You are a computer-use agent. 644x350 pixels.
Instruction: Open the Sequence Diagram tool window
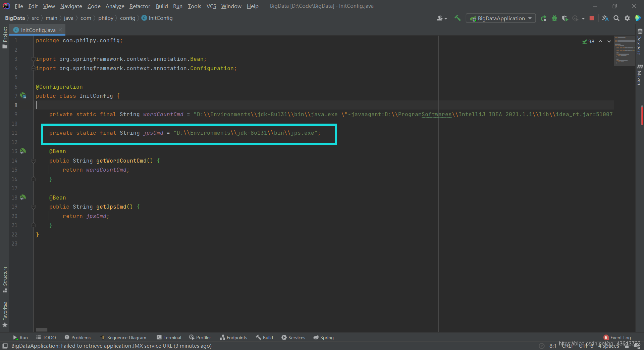tap(123, 338)
